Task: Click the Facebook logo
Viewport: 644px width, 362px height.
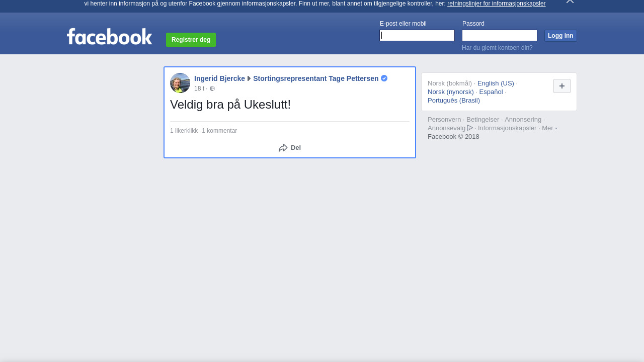Action: point(109,36)
